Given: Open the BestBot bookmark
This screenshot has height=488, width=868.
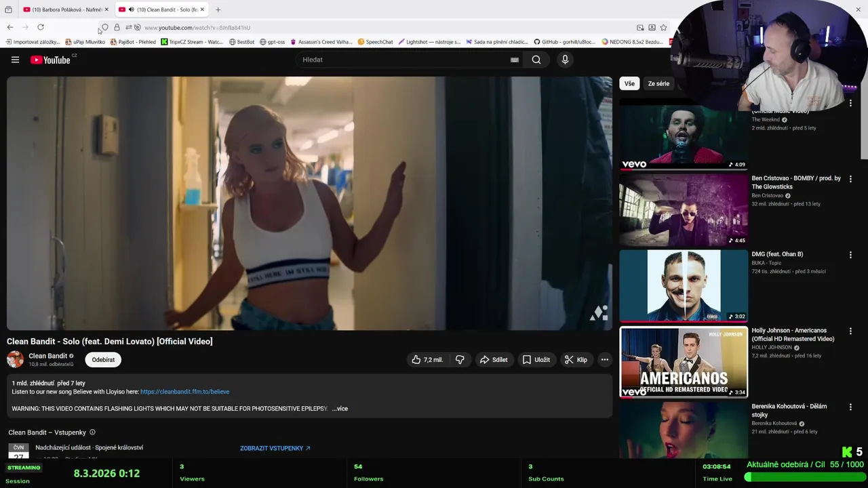Looking at the screenshot, I should pyautogui.click(x=241, y=42).
